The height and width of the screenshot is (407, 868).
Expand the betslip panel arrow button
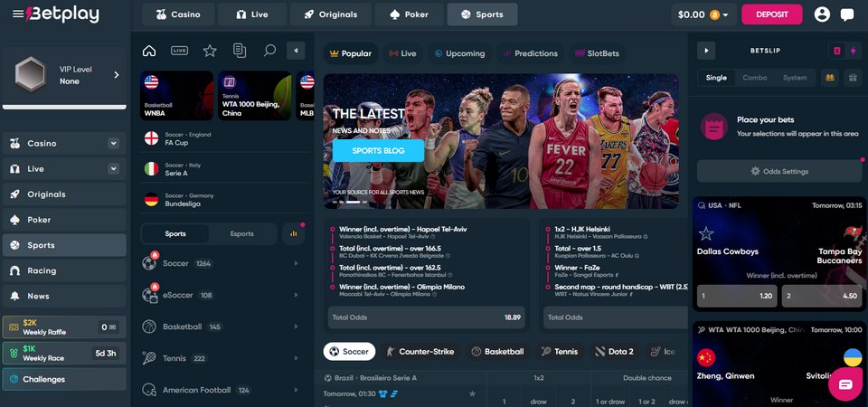click(x=706, y=51)
